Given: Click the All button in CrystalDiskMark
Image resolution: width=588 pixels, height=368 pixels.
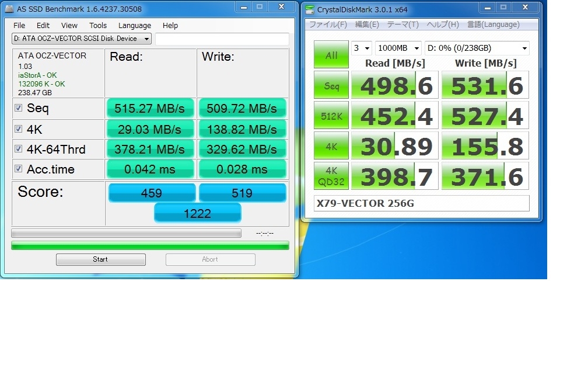Looking at the screenshot, I should tap(331, 54).
